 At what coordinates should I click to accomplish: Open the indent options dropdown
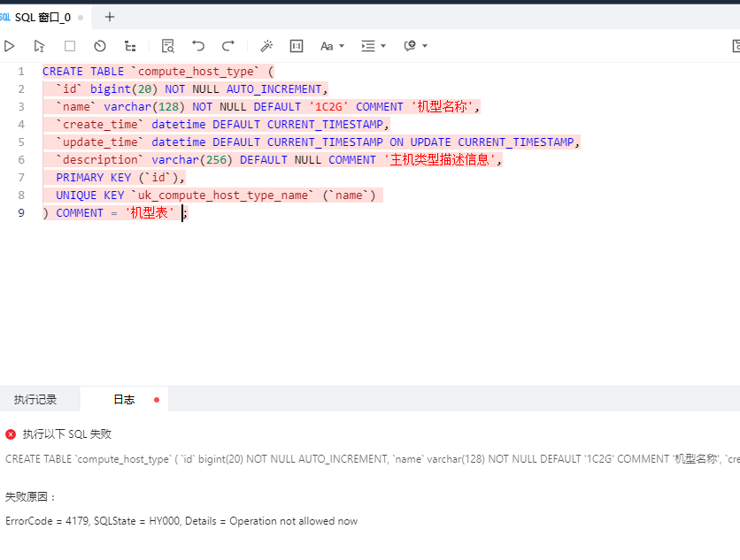pos(374,46)
